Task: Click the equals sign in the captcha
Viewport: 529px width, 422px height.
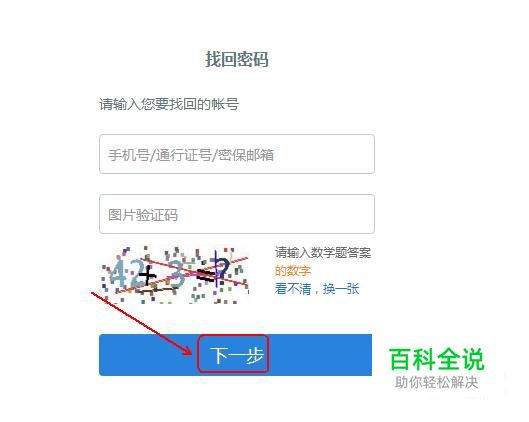Action: pos(205,275)
